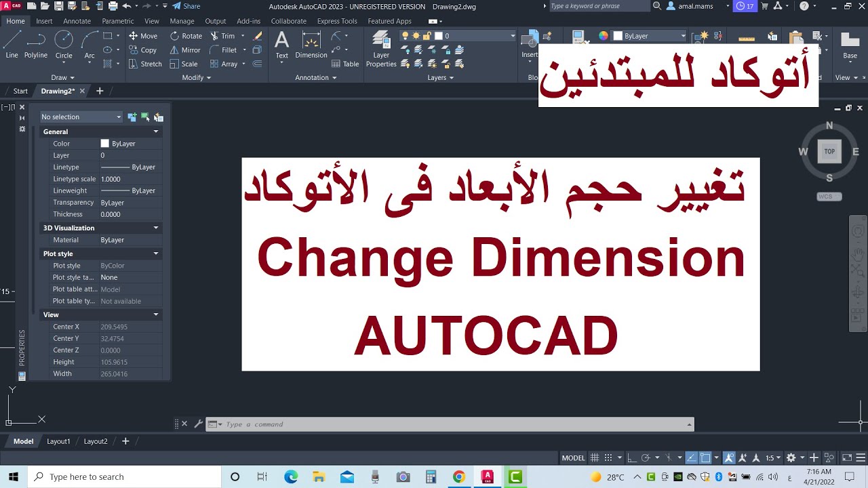Insert a Table

click(x=345, y=64)
